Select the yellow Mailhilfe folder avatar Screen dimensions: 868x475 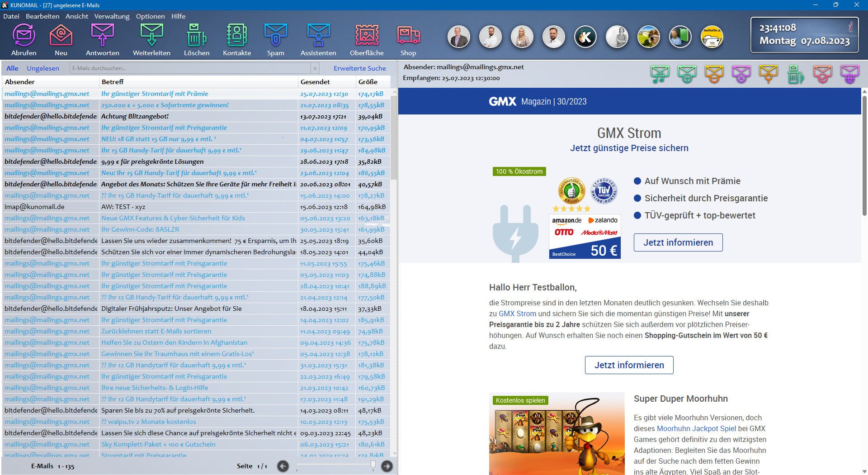point(712,37)
